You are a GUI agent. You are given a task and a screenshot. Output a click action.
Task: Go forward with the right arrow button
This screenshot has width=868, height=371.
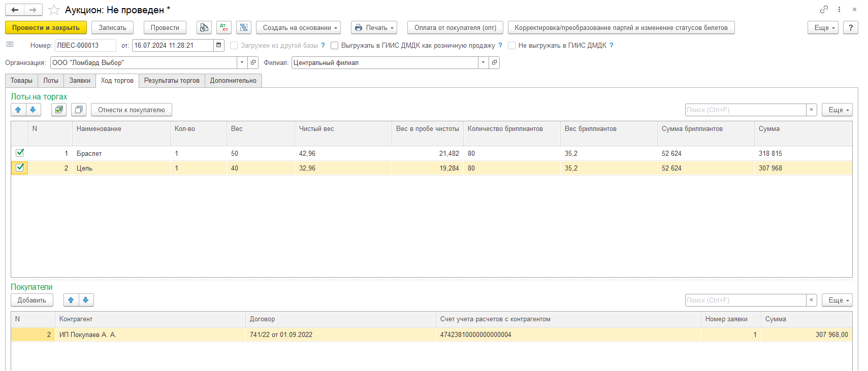click(x=33, y=10)
